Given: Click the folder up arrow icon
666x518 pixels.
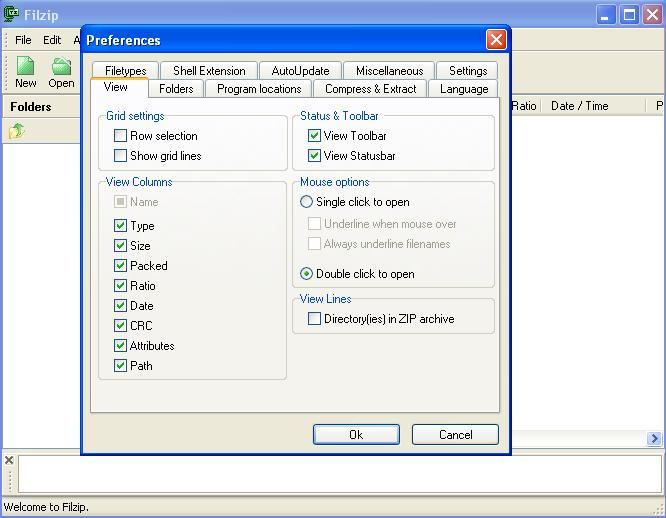Looking at the screenshot, I should [x=17, y=131].
